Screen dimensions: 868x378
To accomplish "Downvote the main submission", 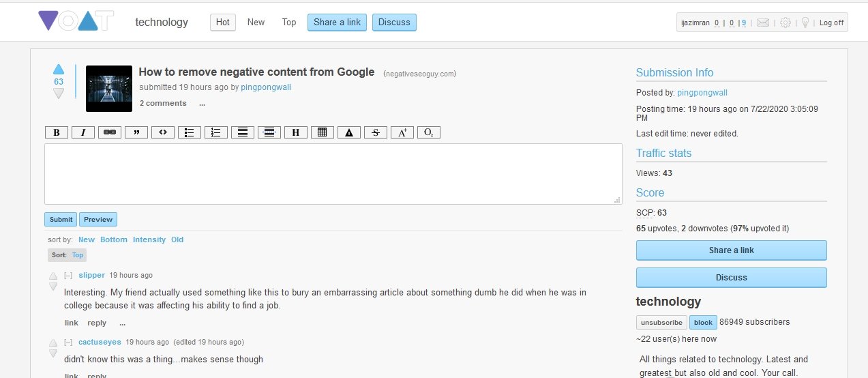I will click(59, 93).
